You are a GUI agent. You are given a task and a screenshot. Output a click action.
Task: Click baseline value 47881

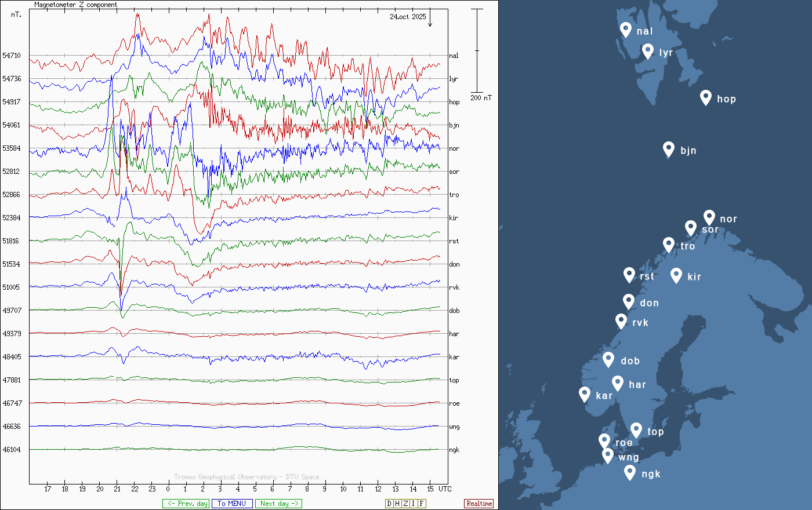[x=11, y=380]
